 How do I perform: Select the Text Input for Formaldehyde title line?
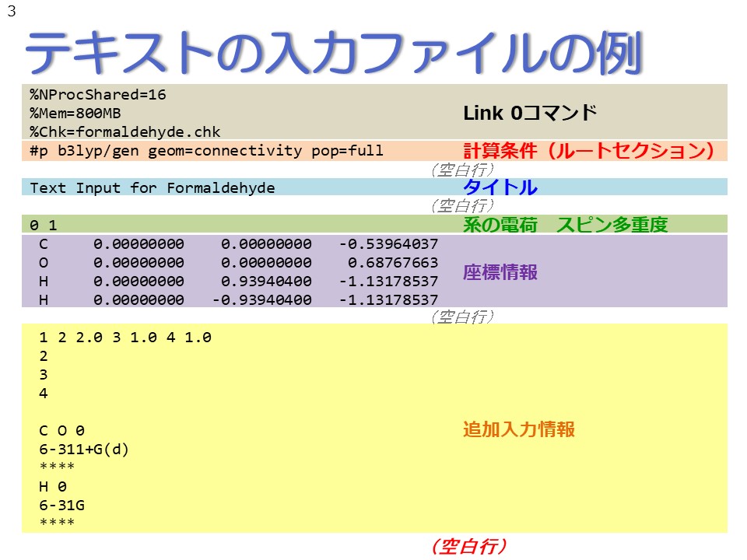[x=153, y=187]
